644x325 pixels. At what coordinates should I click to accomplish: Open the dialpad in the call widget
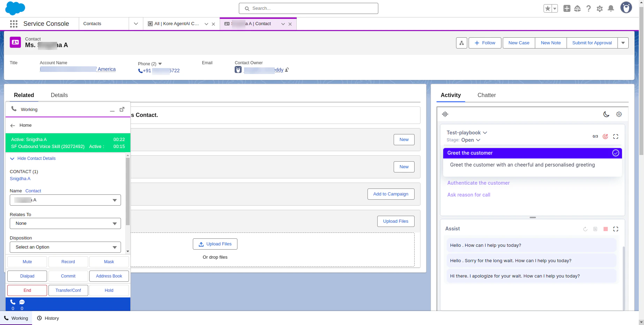[x=27, y=276]
